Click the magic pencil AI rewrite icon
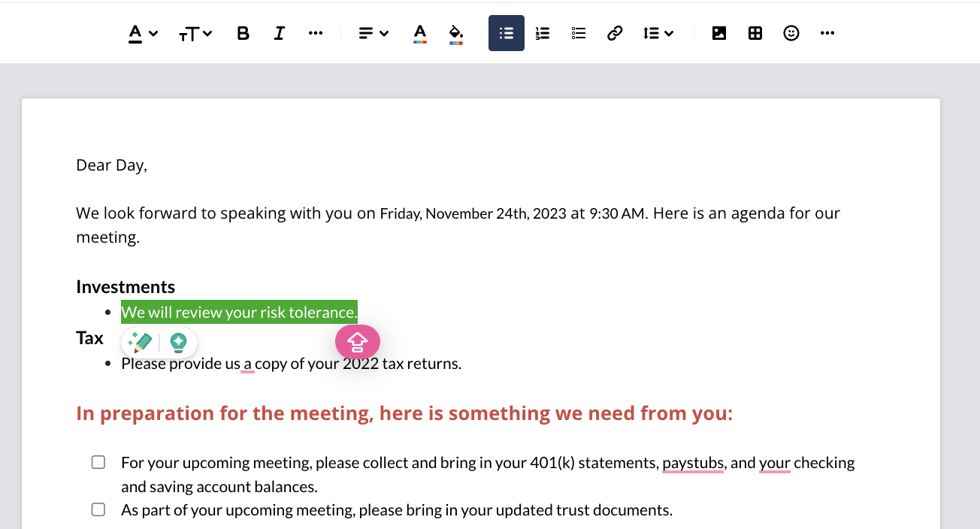This screenshot has width=980, height=529. [x=141, y=343]
